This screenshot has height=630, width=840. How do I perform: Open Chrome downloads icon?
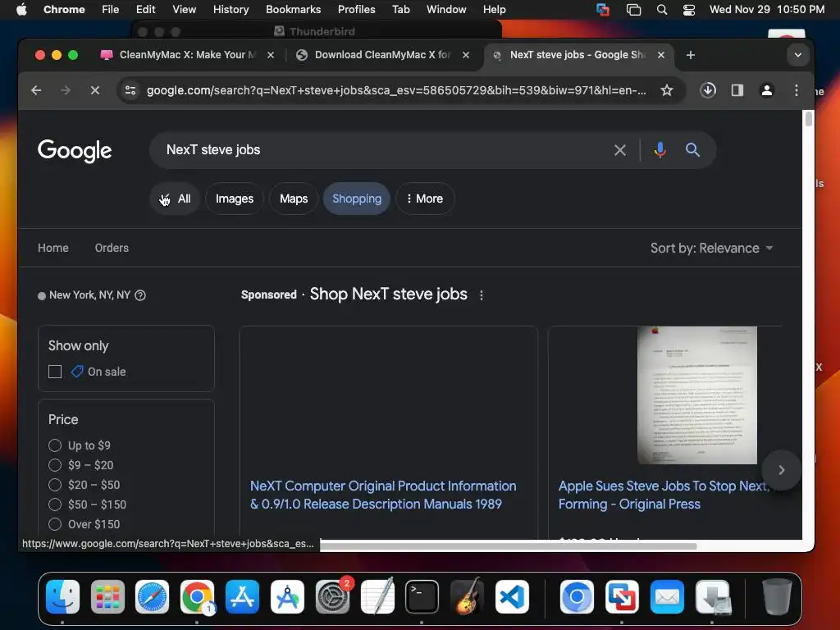(708, 90)
